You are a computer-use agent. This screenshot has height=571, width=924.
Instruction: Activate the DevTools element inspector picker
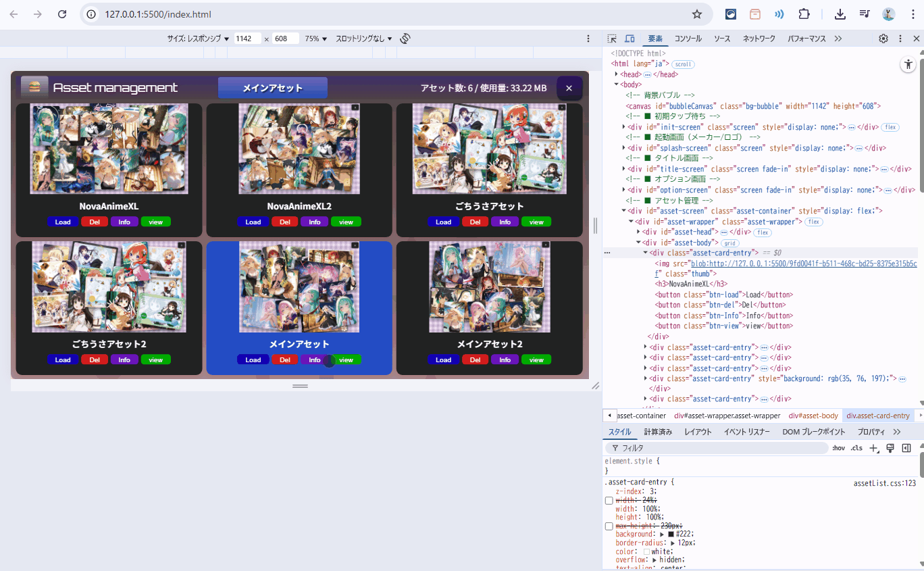click(612, 39)
